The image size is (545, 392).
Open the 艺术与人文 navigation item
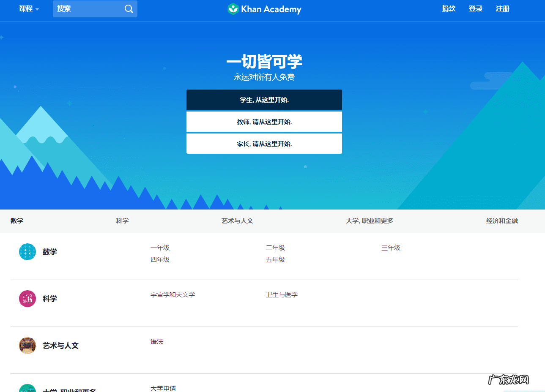coord(237,221)
